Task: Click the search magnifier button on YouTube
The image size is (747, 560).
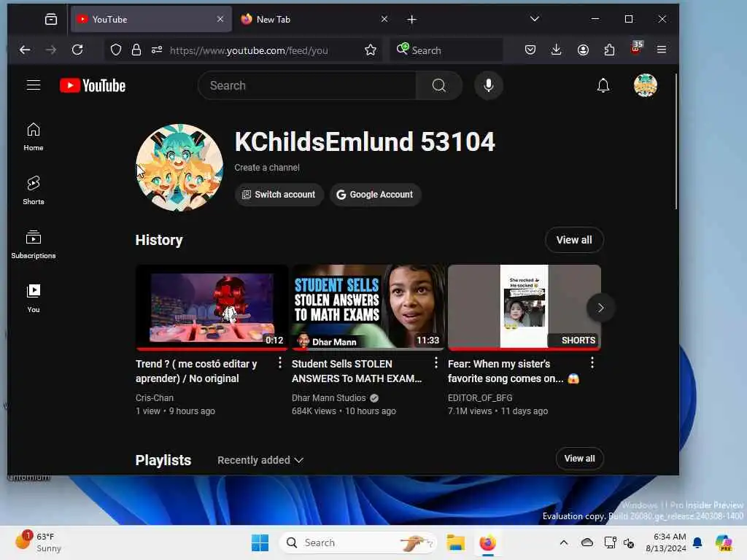Action: [x=438, y=86]
